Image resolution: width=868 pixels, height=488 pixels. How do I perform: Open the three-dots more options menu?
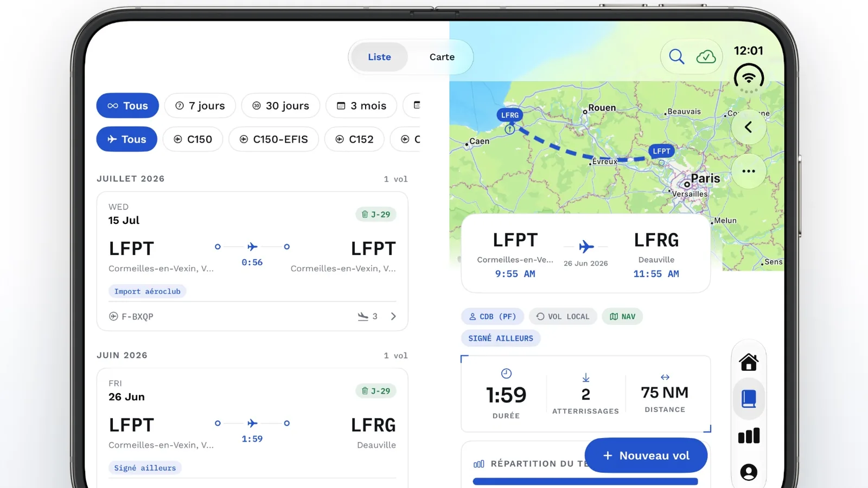(749, 171)
